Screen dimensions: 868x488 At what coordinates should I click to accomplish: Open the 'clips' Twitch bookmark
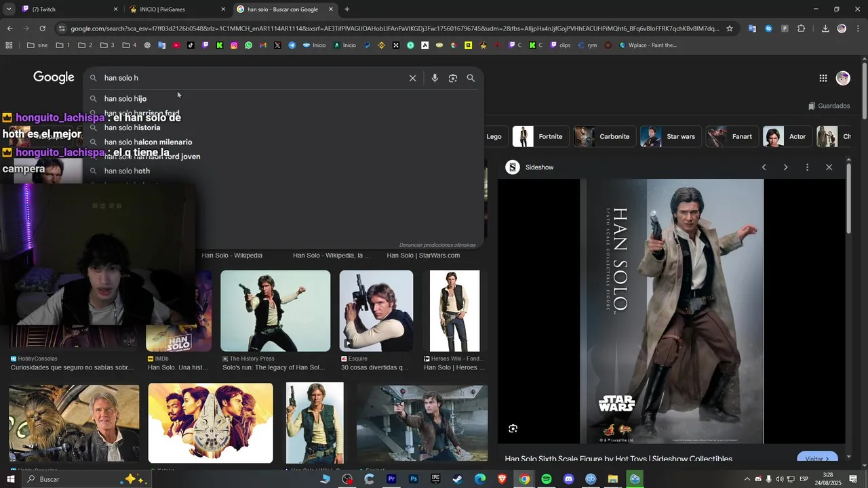(560, 45)
